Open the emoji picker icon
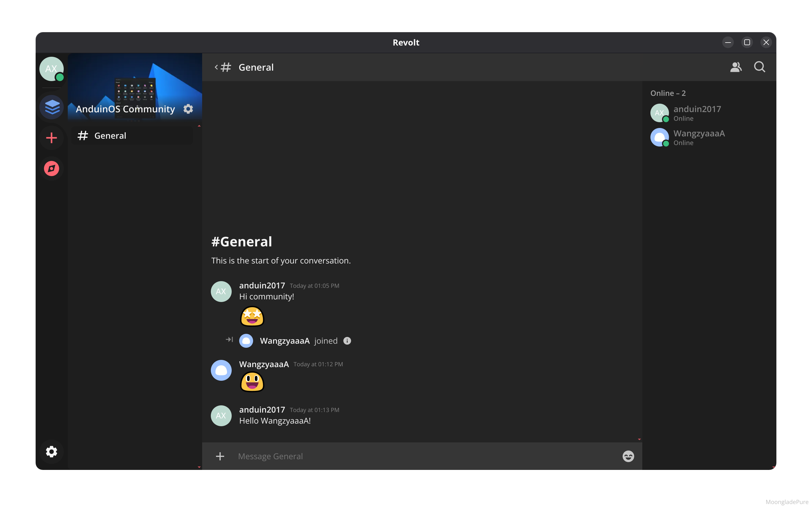Screen dimensions: 812x509 [x=628, y=456]
